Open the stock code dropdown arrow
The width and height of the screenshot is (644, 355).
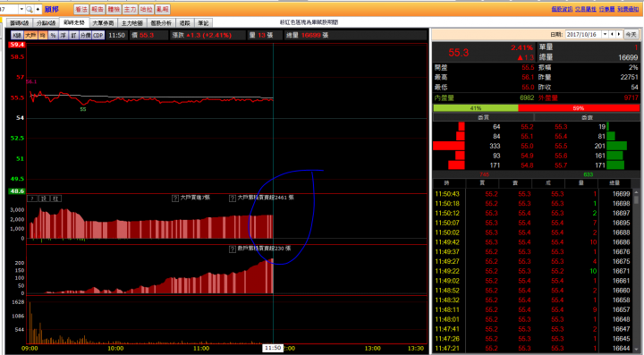(x=21, y=9)
